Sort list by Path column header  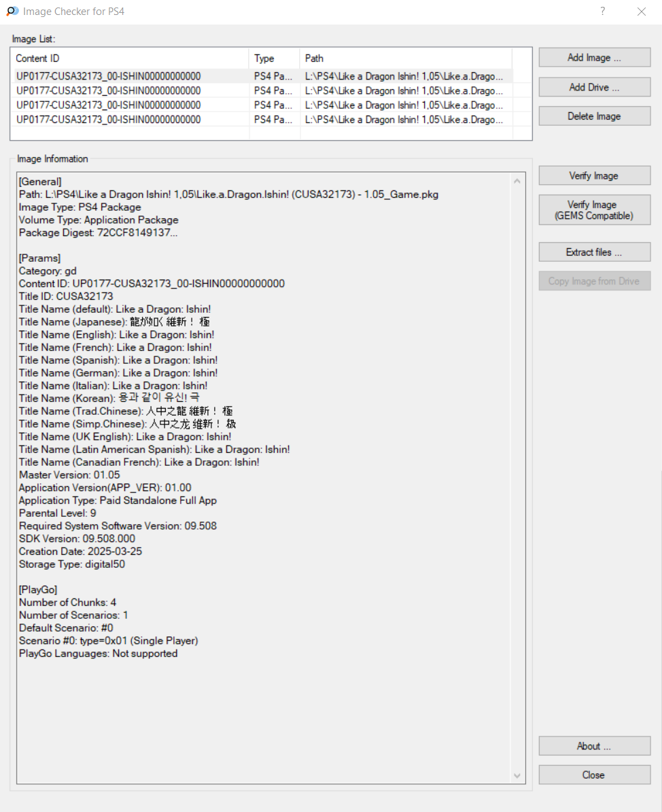[406, 58]
